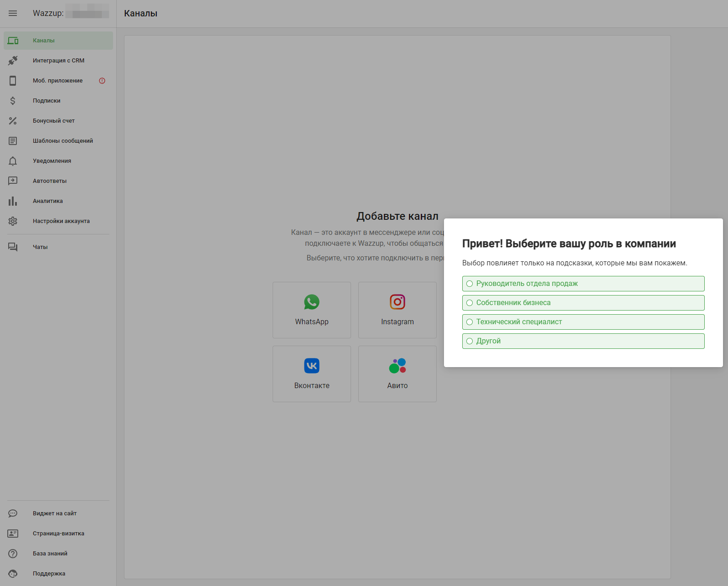Click the dollar sign subscriptions icon

click(x=13, y=101)
